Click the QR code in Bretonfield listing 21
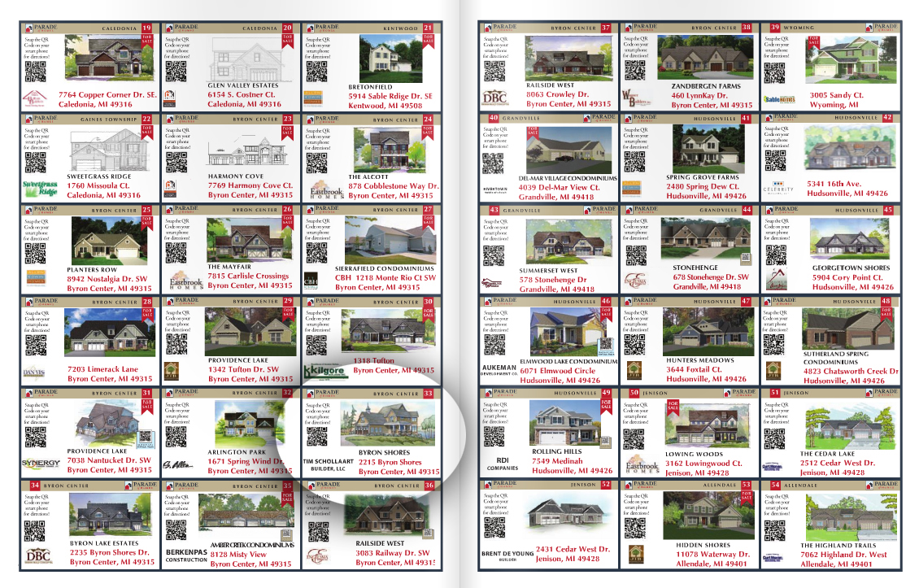919x588 pixels. click(x=316, y=72)
